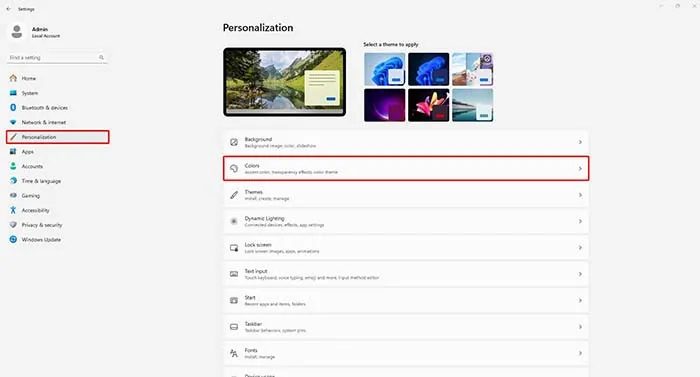The height and width of the screenshot is (377, 700).
Task: Select the calm lake horizon theme
Action: click(x=473, y=105)
